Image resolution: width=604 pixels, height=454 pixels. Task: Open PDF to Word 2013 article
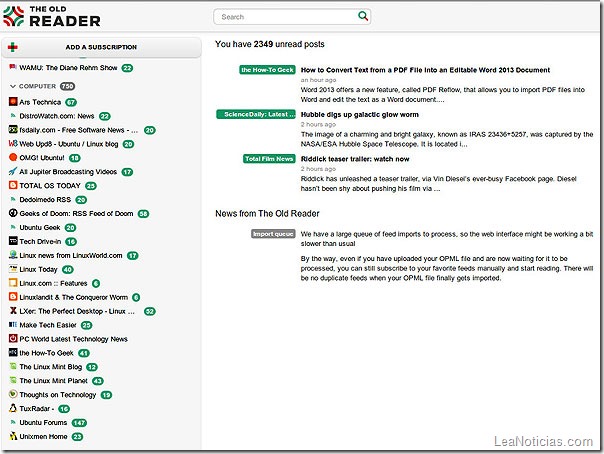pyautogui.click(x=425, y=70)
